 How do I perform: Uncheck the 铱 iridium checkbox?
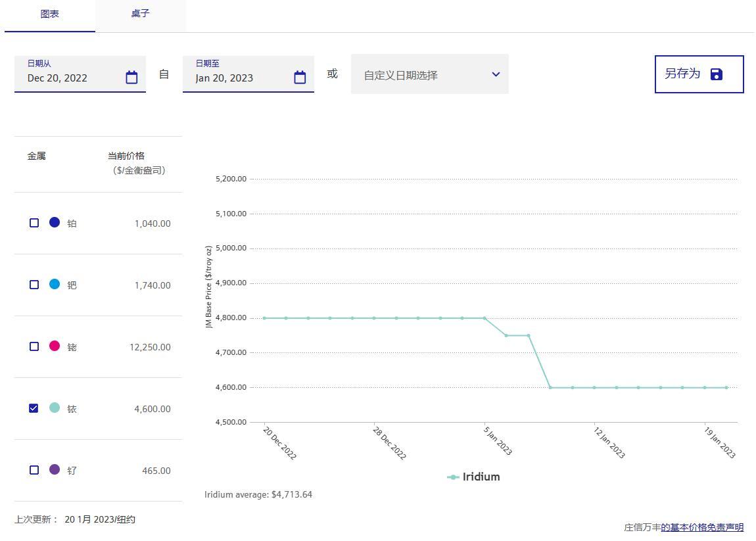[34, 408]
